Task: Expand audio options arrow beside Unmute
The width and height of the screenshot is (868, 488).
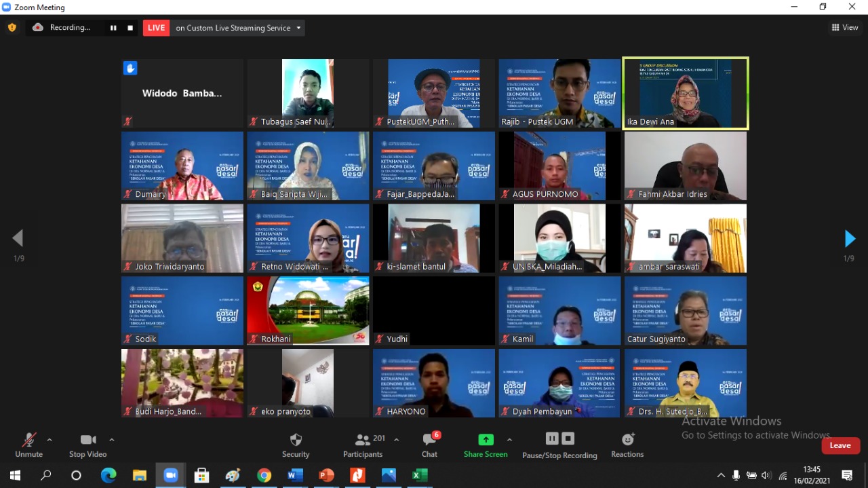Action: click(x=50, y=440)
